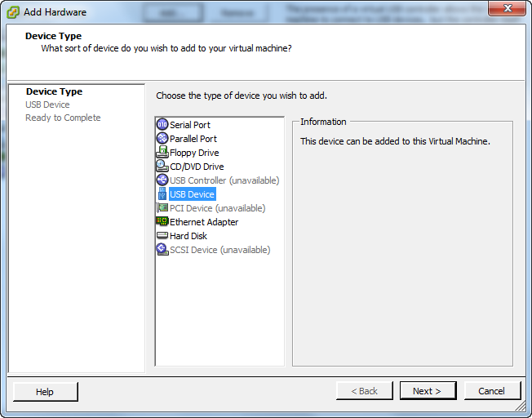Click the USB Device icon

pos(162,194)
